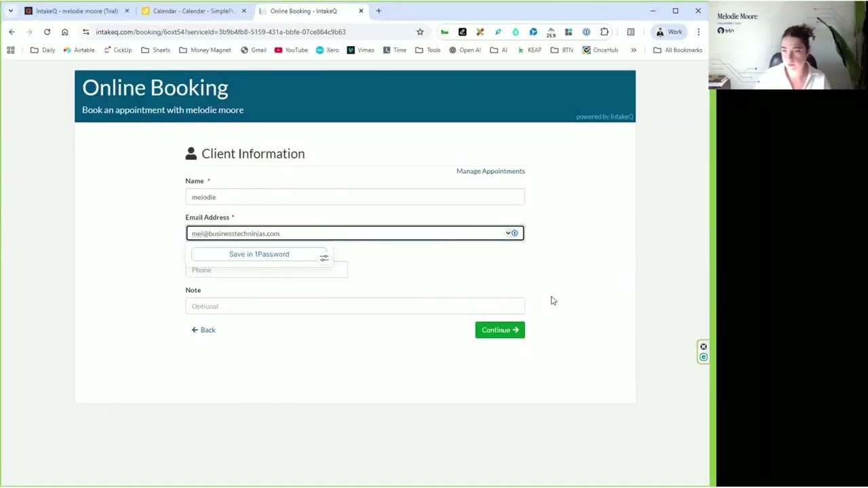Open the Extensions puzzle piece menu
Viewport: 868px width, 488px height.
(604, 32)
